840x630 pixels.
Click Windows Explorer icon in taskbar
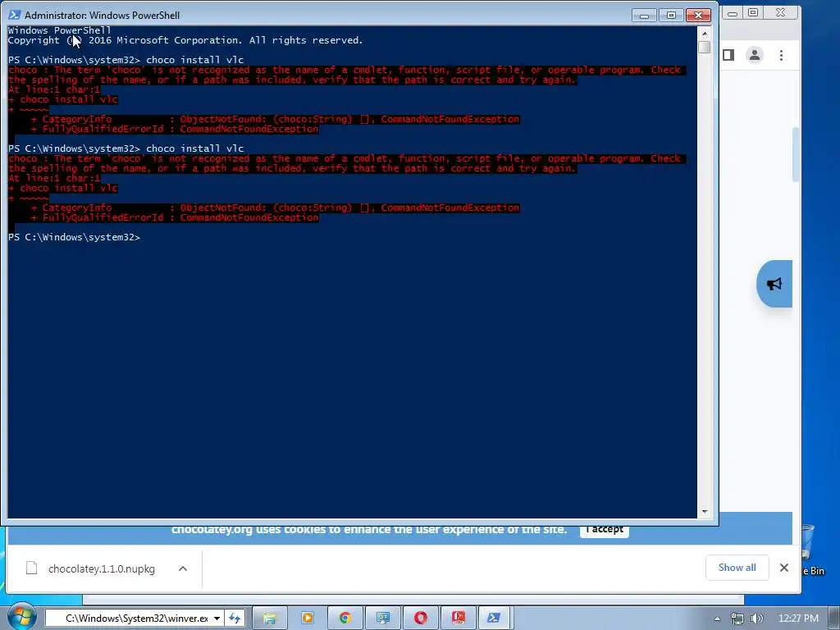pyautogui.click(x=269, y=619)
